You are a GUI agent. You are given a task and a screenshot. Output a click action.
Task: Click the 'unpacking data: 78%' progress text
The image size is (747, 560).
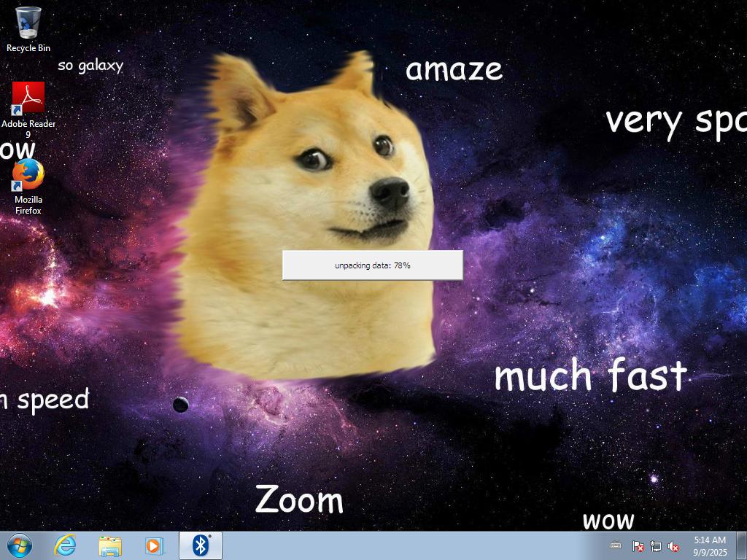click(x=373, y=265)
